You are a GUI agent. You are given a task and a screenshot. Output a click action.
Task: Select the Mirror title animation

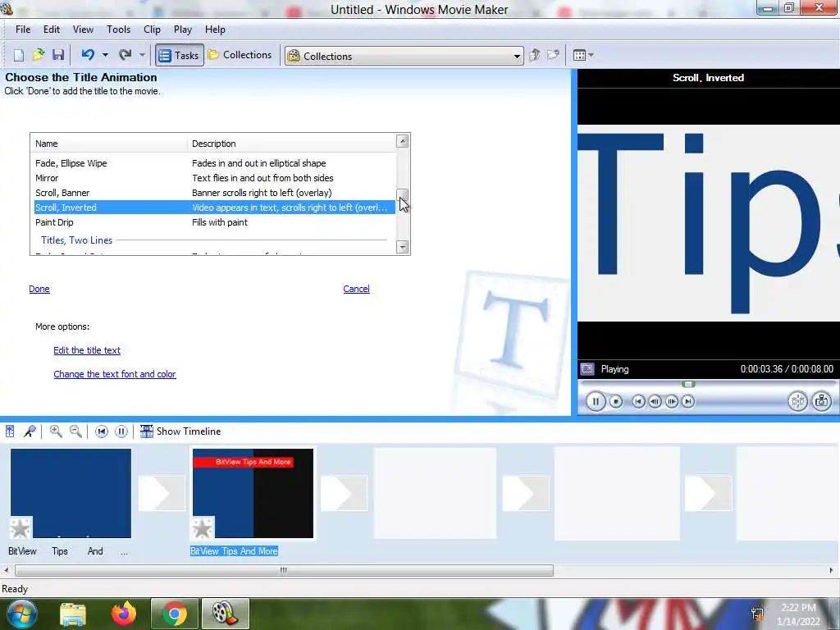214,178
